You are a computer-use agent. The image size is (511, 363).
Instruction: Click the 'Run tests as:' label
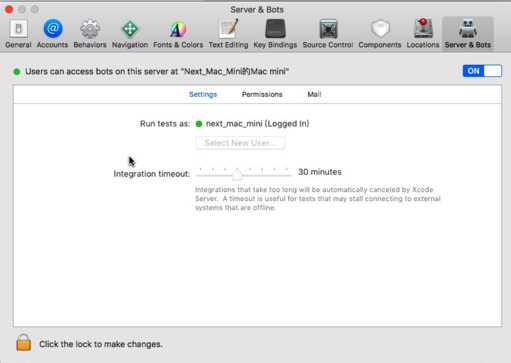pos(165,124)
